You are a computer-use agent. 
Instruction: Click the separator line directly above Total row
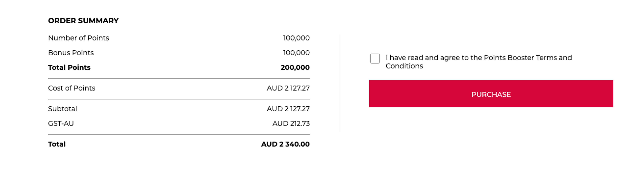pos(179,135)
